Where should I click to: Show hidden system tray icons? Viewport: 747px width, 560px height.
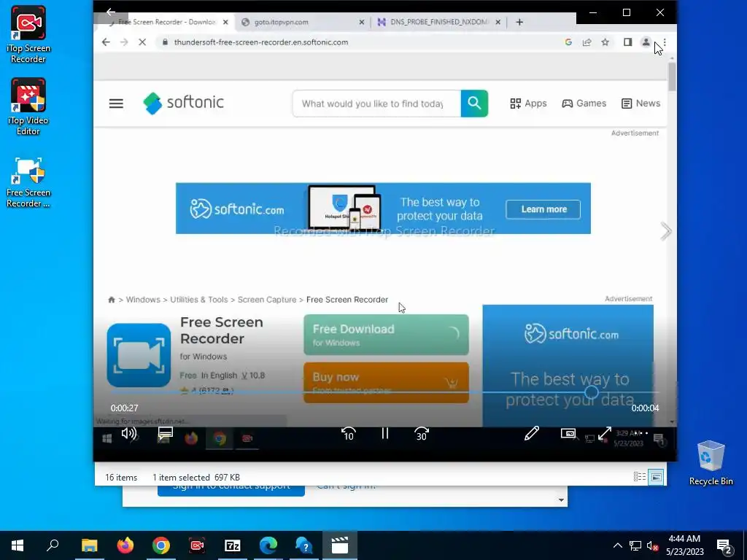(x=617, y=545)
